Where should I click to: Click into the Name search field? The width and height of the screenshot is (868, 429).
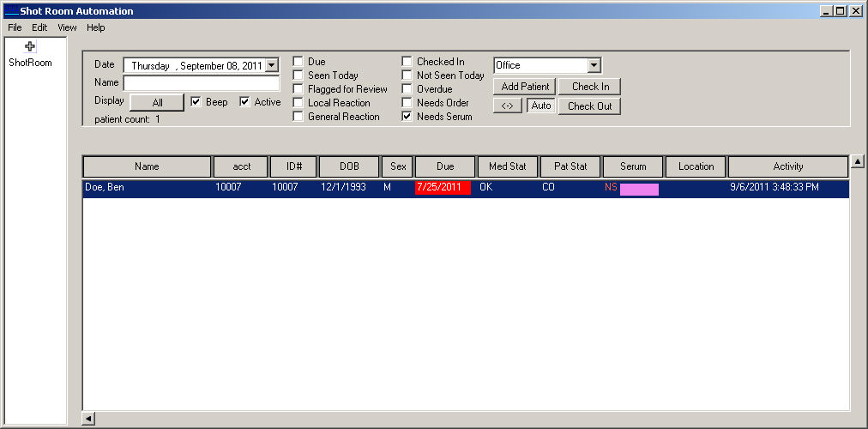[202, 83]
